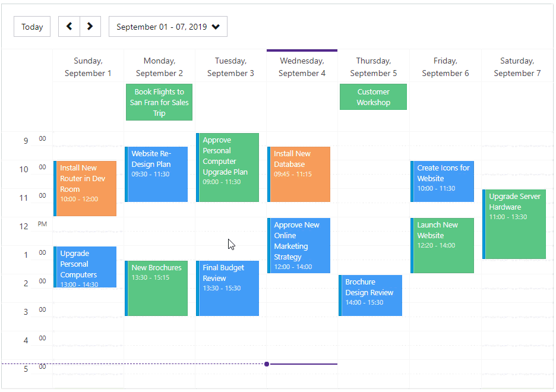The width and height of the screenshot is (556, 392).
Task: Click the current time indicator dot
Action: [x=267, y=363]
